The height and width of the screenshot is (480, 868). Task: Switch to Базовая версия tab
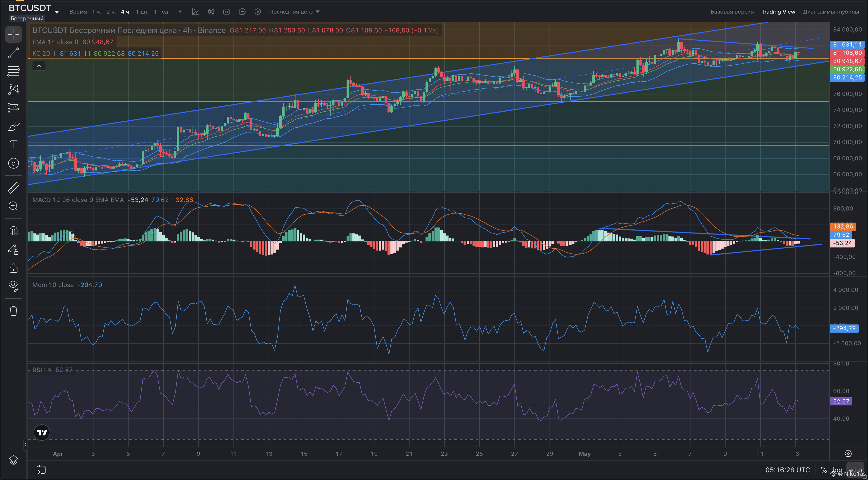point(732,12)
